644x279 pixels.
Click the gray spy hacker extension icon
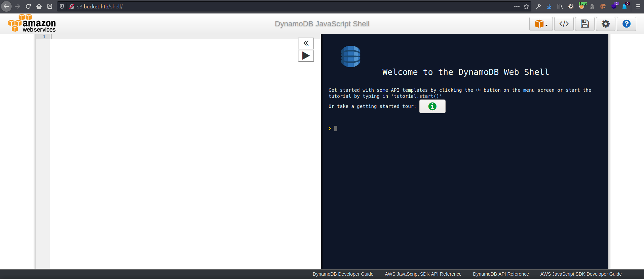coord(592,6)
